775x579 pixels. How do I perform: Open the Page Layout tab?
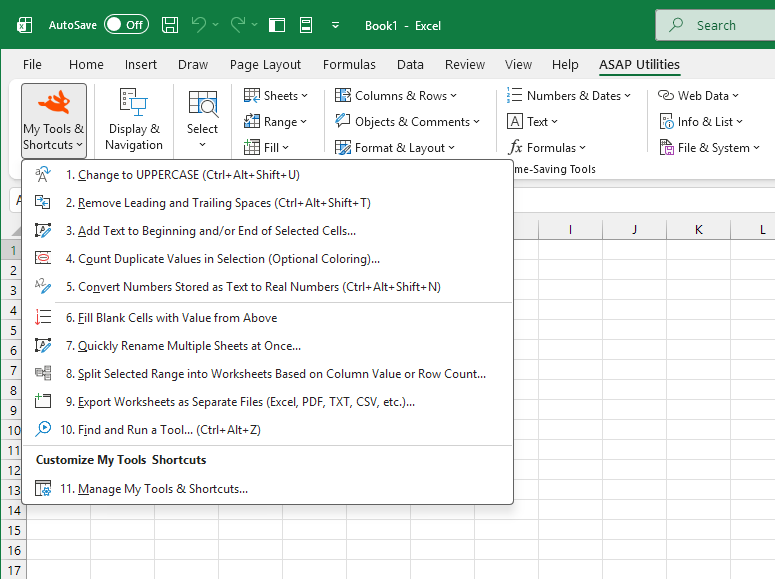(265, 64)
